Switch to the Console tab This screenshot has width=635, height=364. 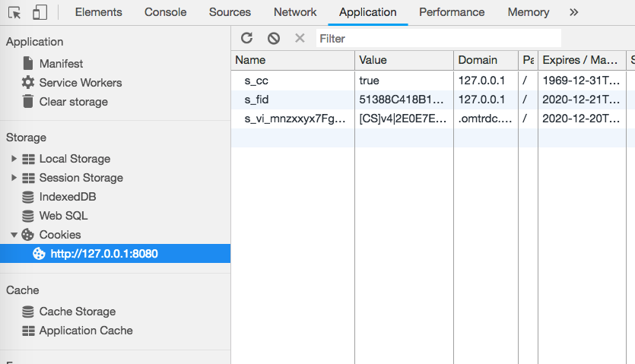[x=165, y=12]
